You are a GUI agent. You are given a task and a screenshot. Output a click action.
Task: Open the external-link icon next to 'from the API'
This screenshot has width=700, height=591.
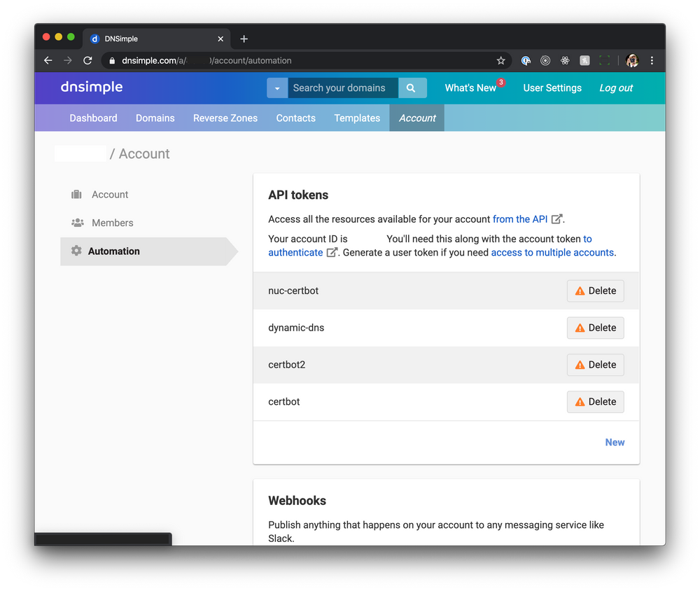[557, 218]
